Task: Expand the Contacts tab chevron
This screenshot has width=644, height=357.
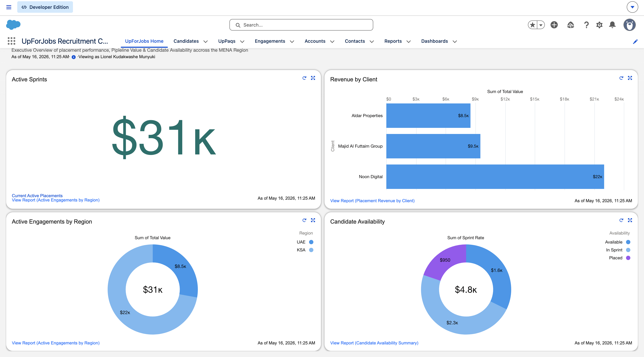Action: (371, 41)
